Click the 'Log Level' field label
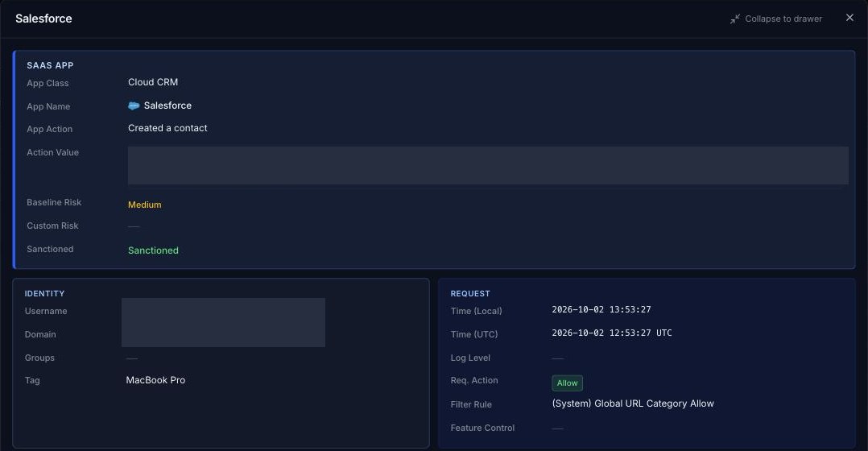This screenshot has width=868, height=451. click(470, 358)
